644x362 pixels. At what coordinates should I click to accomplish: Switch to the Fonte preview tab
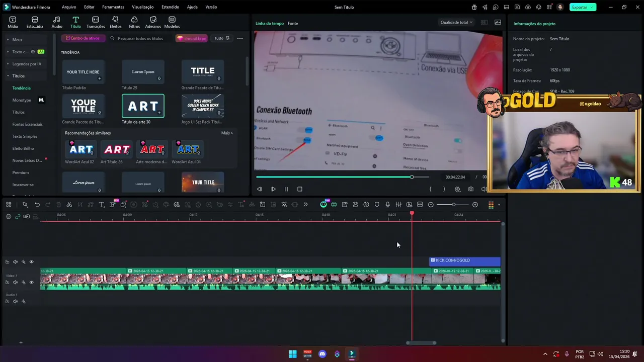(293, 24)
